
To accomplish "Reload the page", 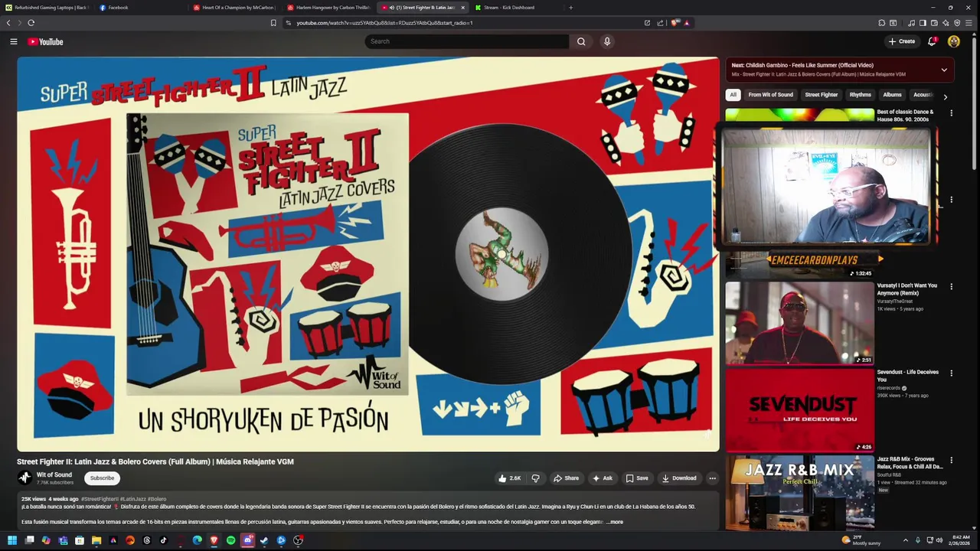I will tap(31, 23).
